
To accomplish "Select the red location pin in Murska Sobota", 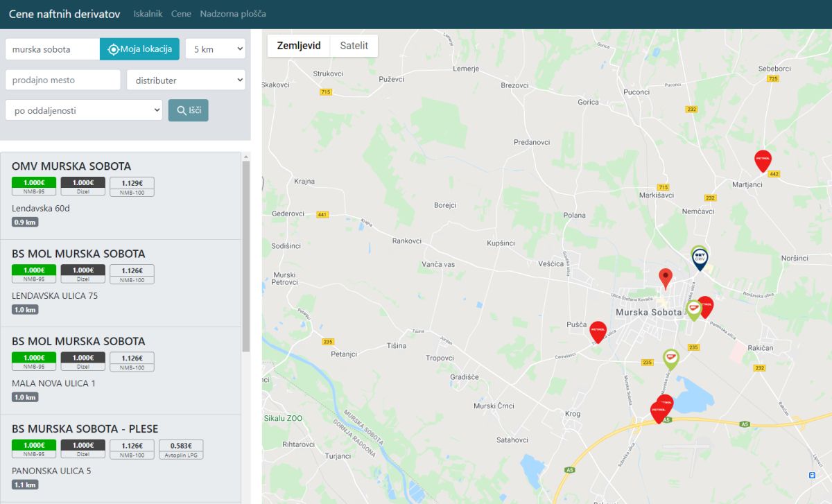I will [x=666, y=277].
